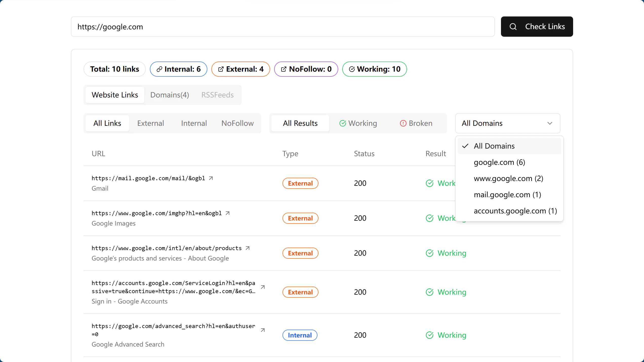Click the URL input field with https://google.com
This screenshot has height=362, width=644.
click(x=283, y=27)
